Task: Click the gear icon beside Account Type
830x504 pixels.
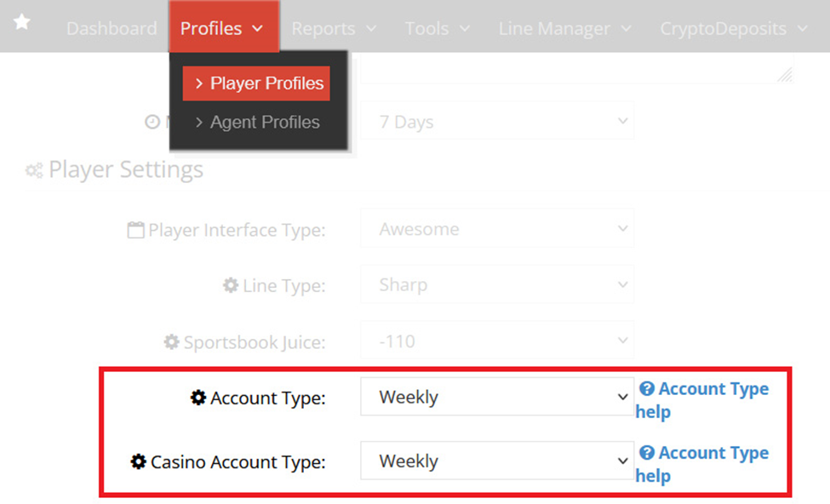Action: point(198,398)
